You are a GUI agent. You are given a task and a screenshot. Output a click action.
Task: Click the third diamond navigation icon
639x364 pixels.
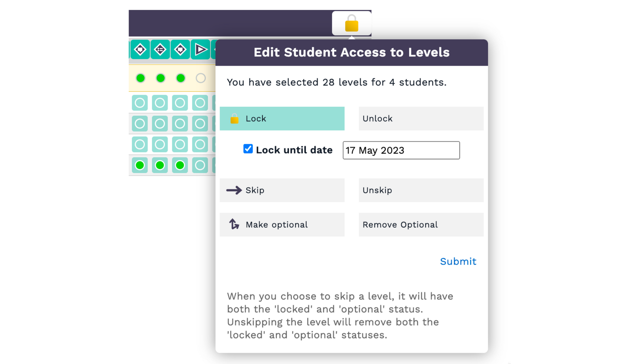tap(181, 49)
